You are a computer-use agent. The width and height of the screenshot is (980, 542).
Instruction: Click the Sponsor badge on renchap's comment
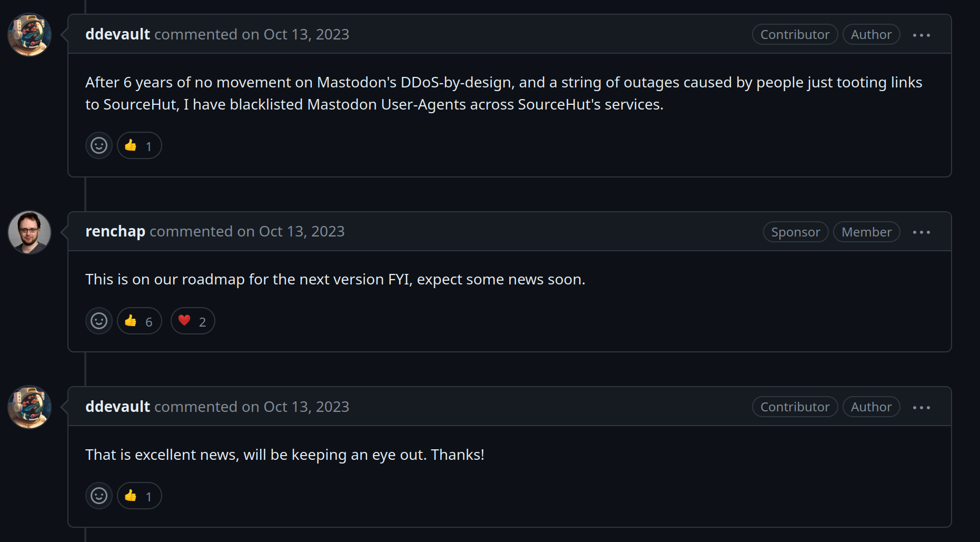click(795, 232)
